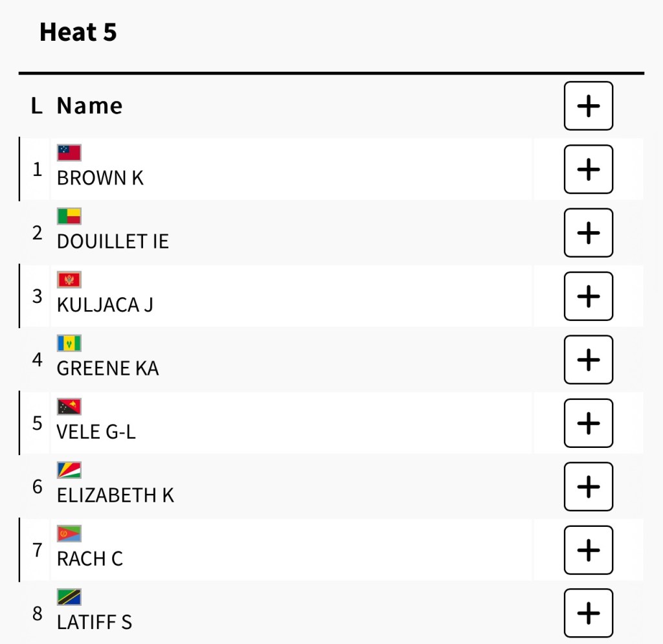Show more info for KULJACA J
663x644 pixels.
(588, 296)
